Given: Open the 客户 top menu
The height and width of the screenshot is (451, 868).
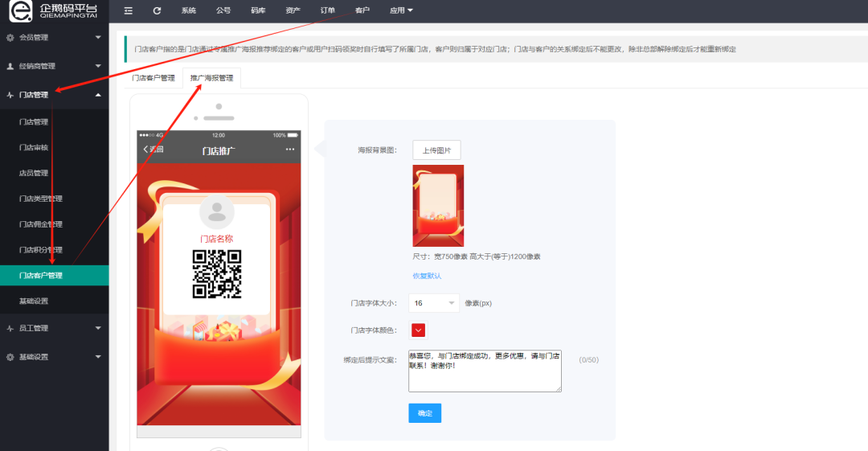Looking at the screenshot, I should [362, 10].
